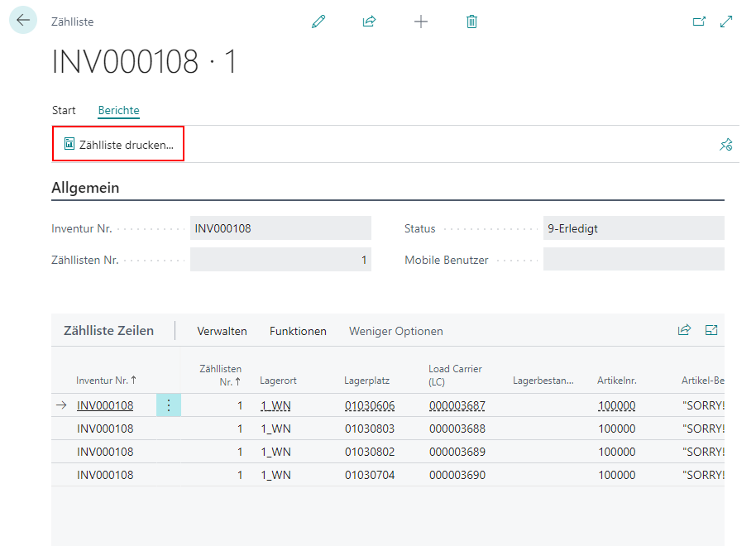Click Zählliste drucken... button
Image resolution: width=756 pixels, height=546 pixels.
(118, 144)
